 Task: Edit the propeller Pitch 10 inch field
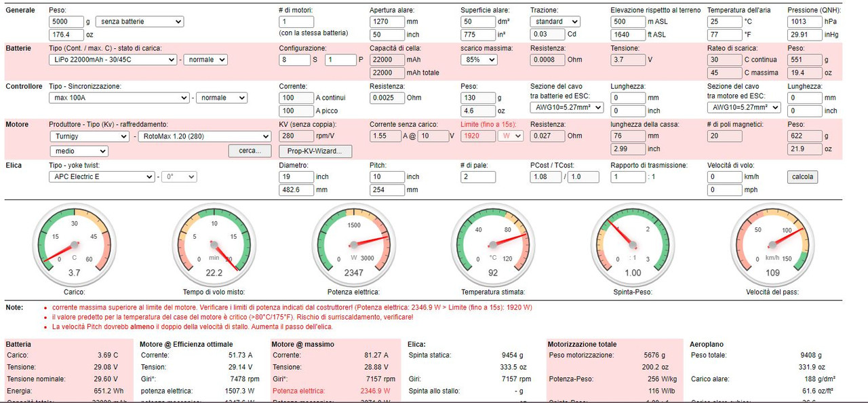tap(387, 176)
